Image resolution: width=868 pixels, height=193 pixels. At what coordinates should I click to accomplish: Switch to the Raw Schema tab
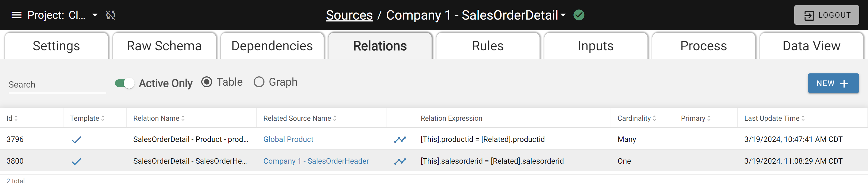click(x=164, y=46)
